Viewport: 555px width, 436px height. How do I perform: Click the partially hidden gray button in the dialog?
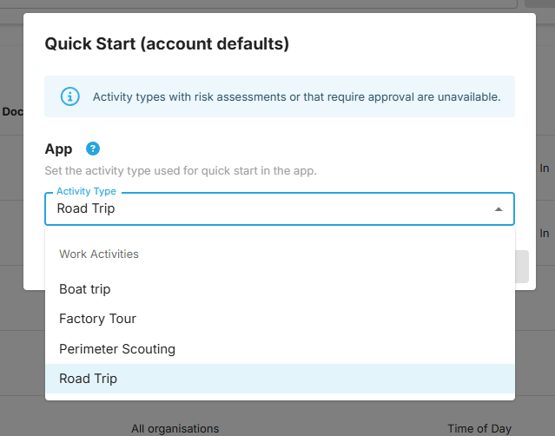click(x=522, y=266)
